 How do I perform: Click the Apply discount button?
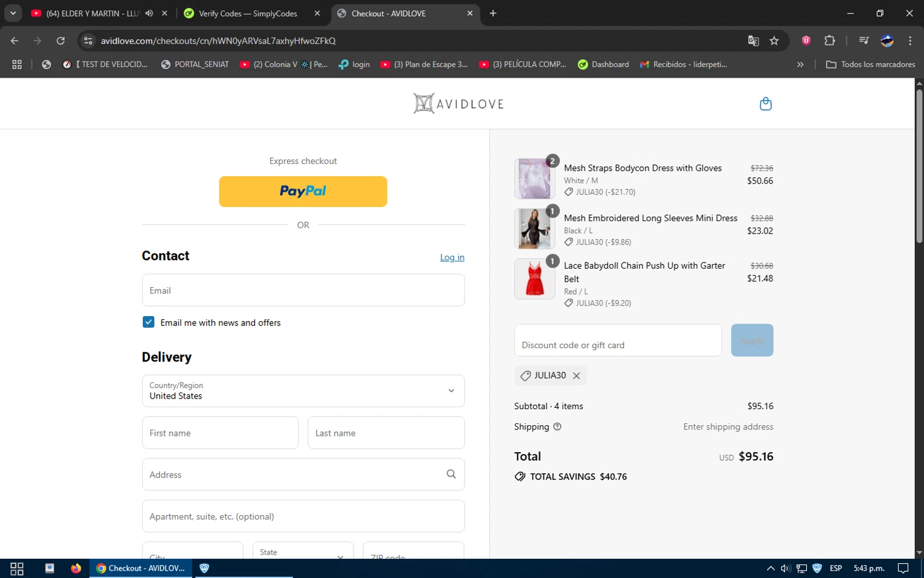pyautogui.click(x=752, y=340)
